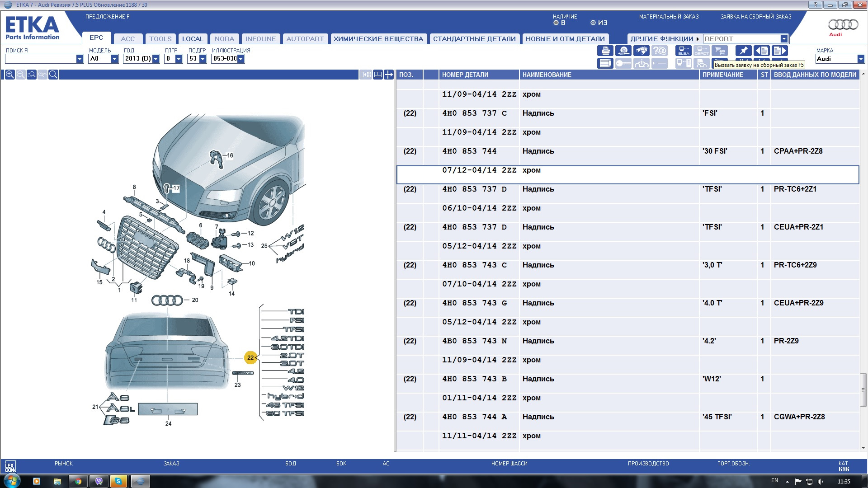This screenshot has width=868, height=488.
Task: Click the greyed question-at-sign icon
Action: click(x=660, y=51)
